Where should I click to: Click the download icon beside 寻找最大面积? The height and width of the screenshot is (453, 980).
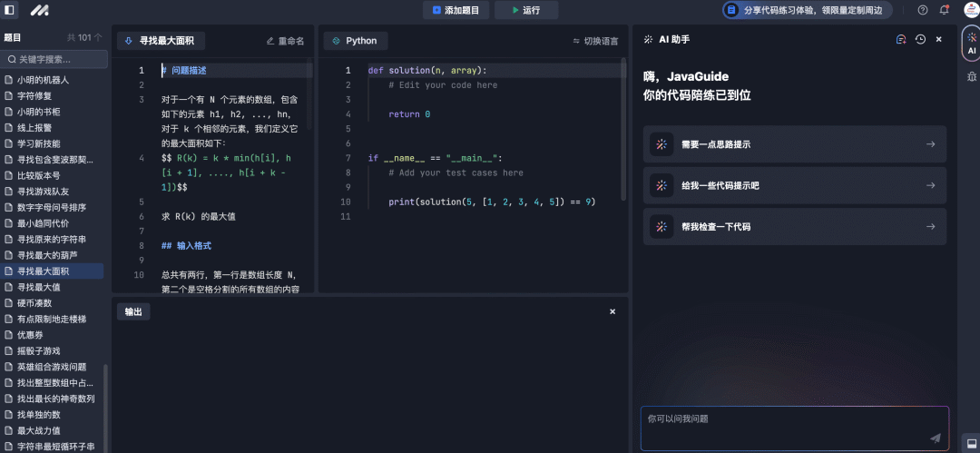129,41
